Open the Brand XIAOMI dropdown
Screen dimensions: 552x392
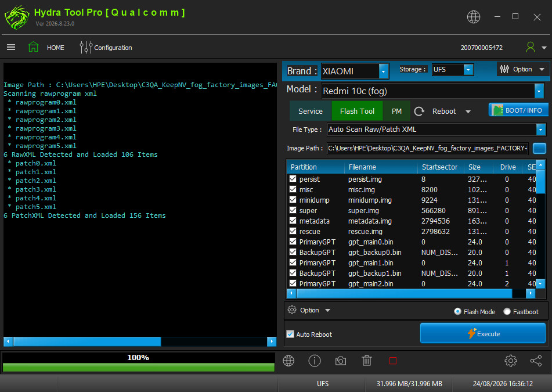point(384,71)
